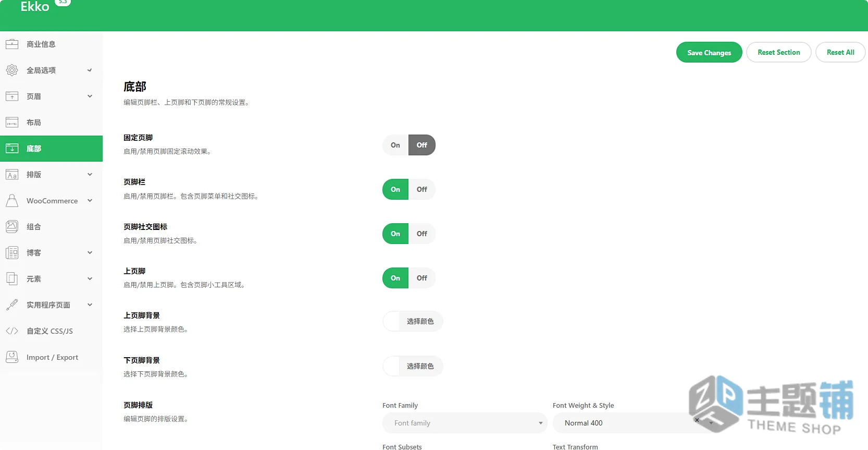Expand the WooCommerce submenu chevron
Screen dimensions: 868x450
[x=90, y=201]
